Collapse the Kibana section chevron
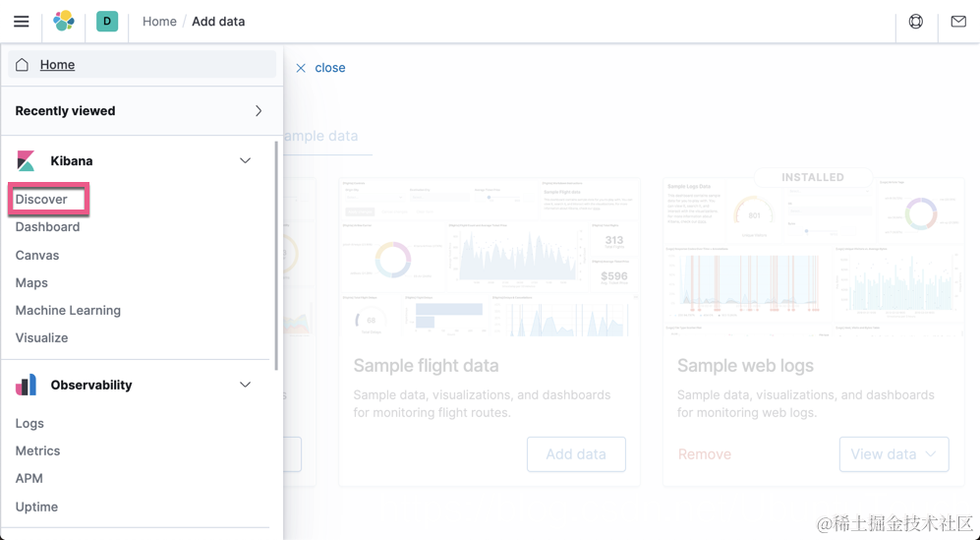The width and height of the screenshot is (980, 540). coord(245,160)
